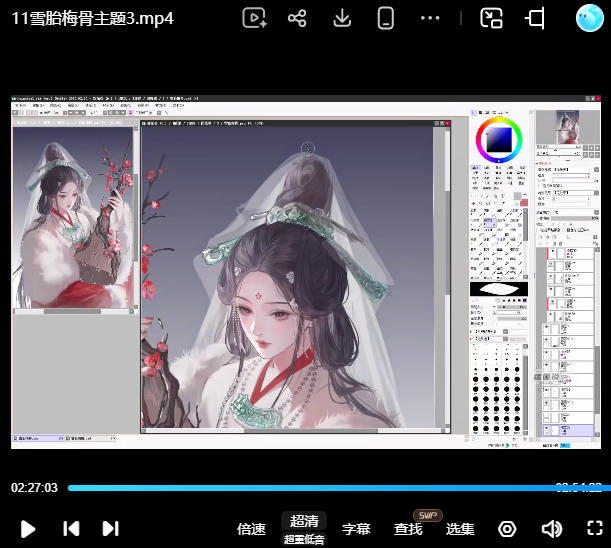Play the paused video

tap(28, 529)
